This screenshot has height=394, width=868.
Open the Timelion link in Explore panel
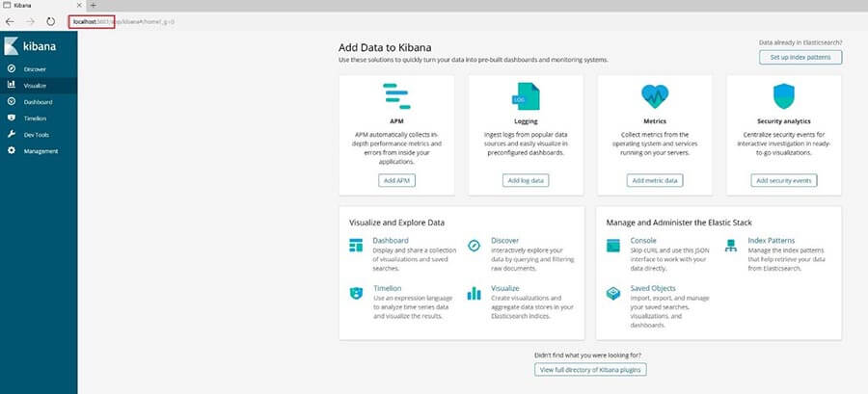click(x=388, y=288)
